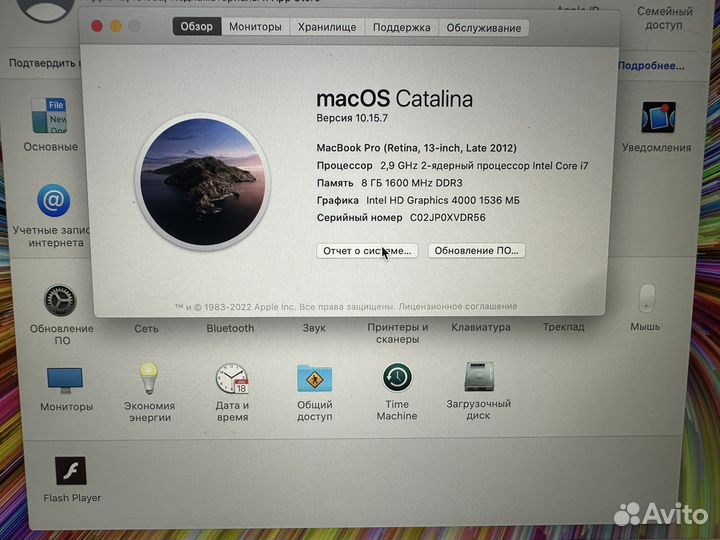
Task: Open Основные preferences icon
Action: [x=50, y=116]
